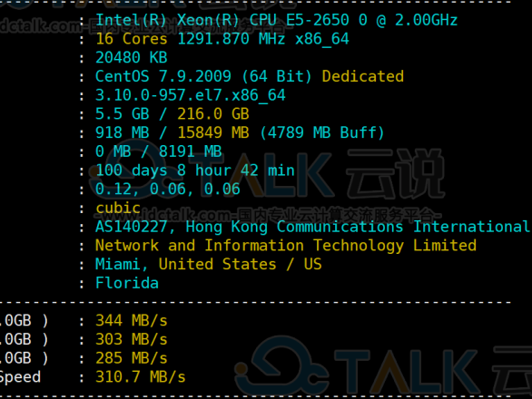
Task: Click the '16 Cores' text
Action: coord(132,39)
